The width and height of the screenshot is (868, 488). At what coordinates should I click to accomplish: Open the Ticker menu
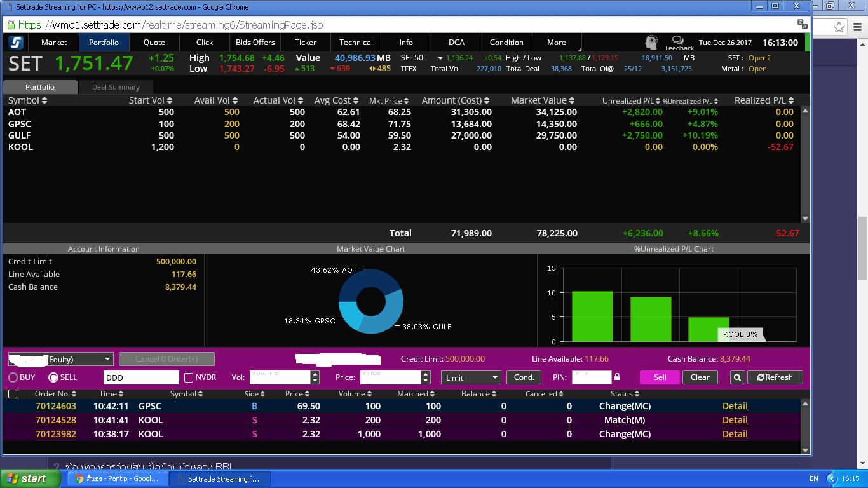point(306,43)
